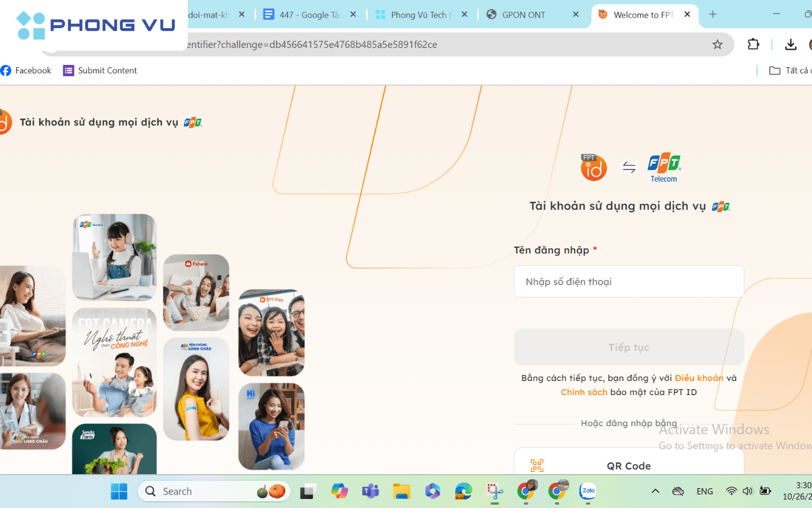Click the swap arrows between logos
This screenshot has height=508, width=812.
tap(629, 167)
